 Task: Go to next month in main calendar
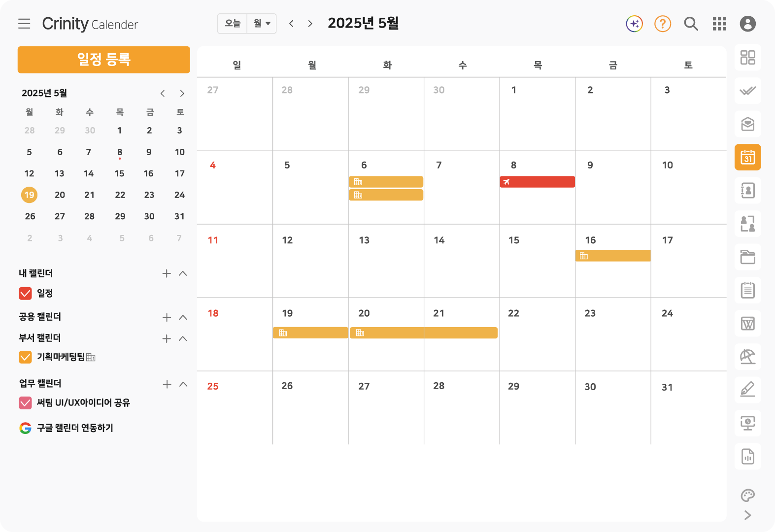310,24
